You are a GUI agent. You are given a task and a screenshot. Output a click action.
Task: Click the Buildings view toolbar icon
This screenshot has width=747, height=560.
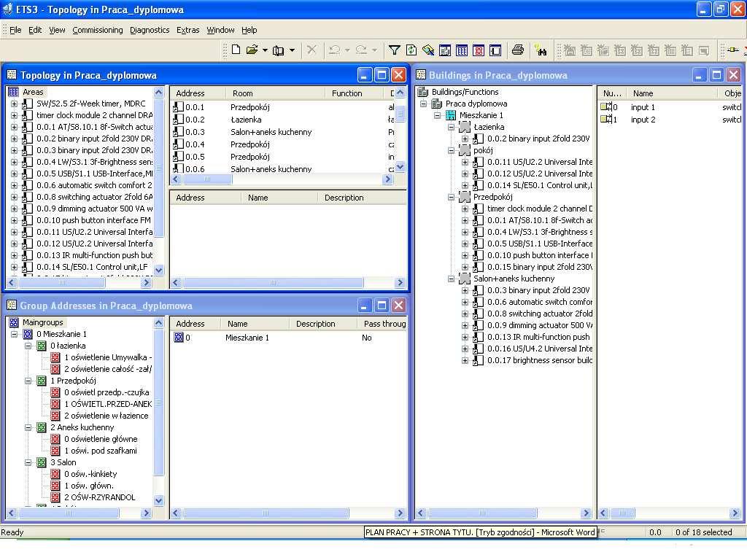click(x=445, y=50)
